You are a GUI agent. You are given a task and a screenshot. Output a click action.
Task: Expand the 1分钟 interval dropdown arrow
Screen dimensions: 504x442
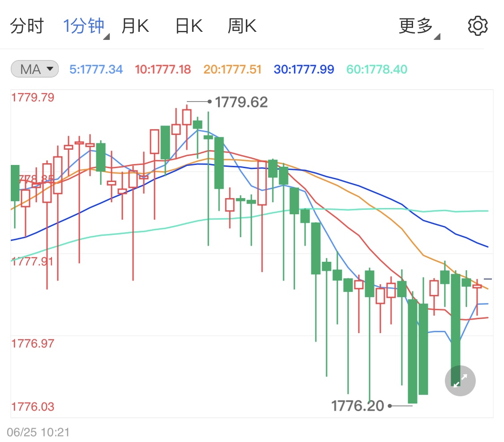click(107, 37)
